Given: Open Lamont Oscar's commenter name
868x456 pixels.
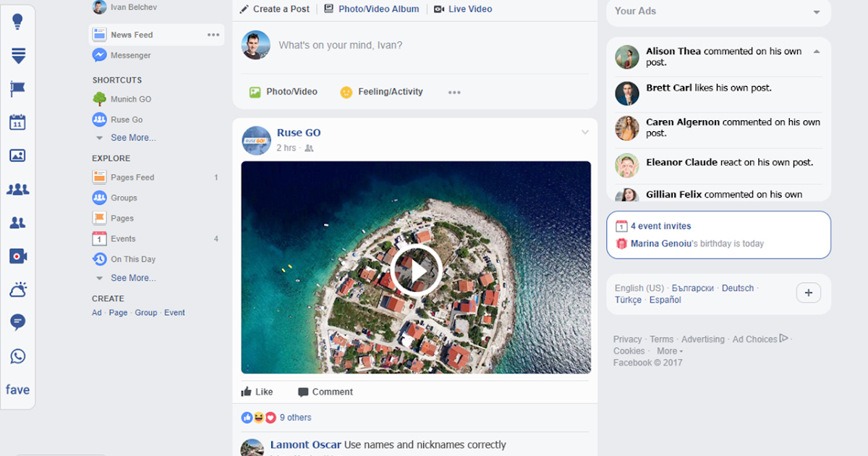Looking at the screenshot, I should [305, 445].
